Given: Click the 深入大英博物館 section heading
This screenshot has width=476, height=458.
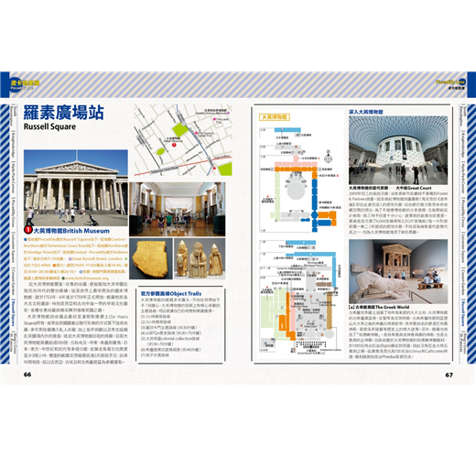Looking at the screenshot, I should pos(366,112).
